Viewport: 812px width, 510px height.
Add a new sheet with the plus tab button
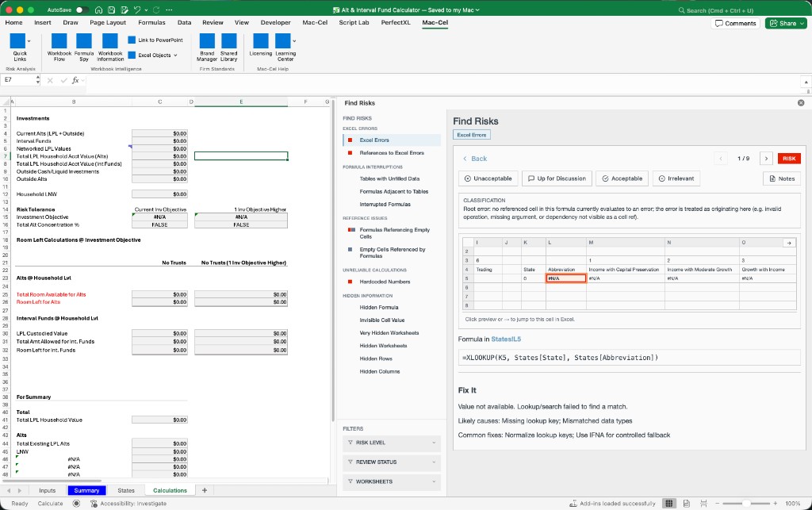(204, 490)
